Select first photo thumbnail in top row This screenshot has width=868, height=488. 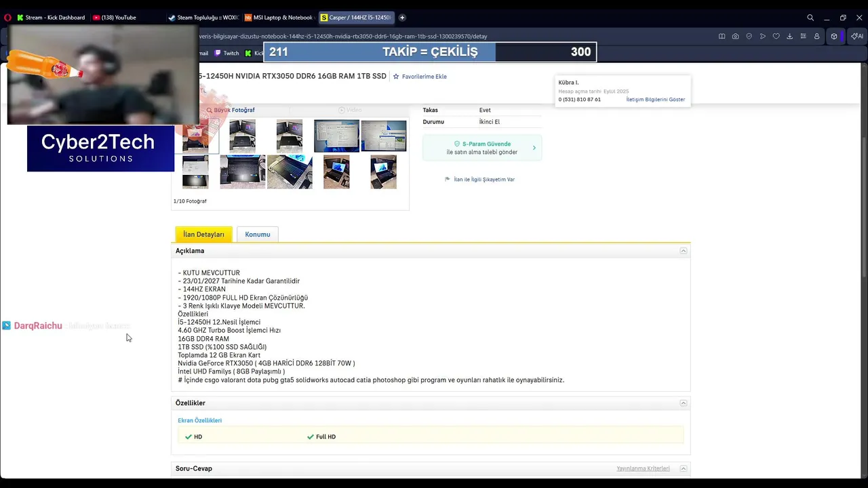[x=196, y=136]
